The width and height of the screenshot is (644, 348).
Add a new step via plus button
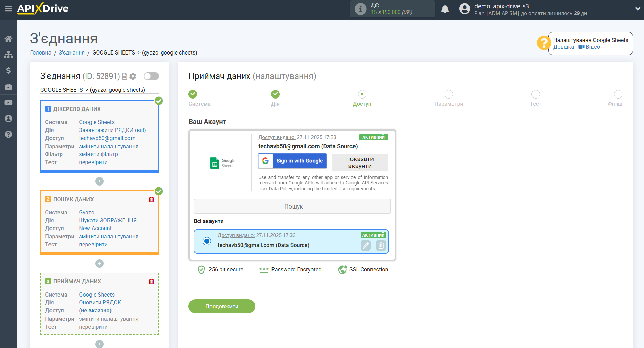(x=99, y=181)
